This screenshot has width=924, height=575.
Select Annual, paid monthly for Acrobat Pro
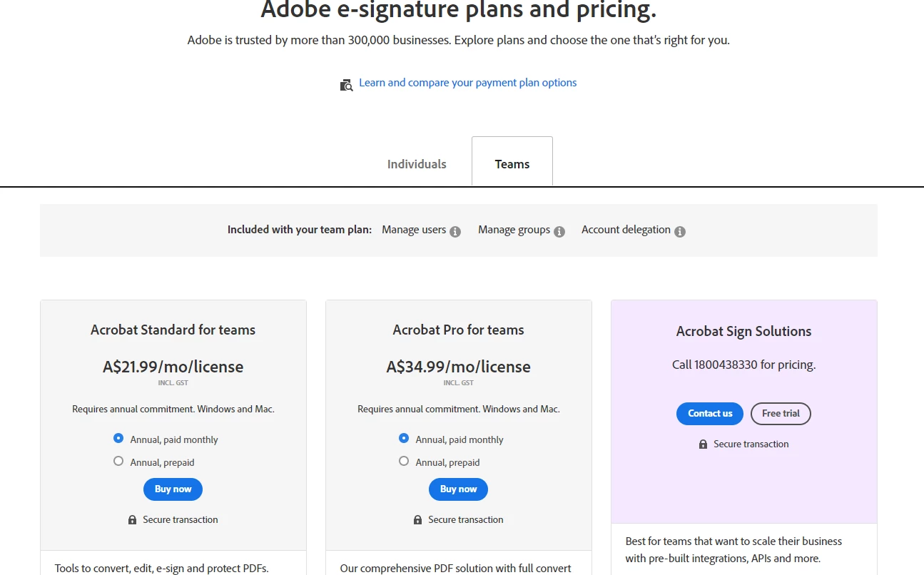[x=404, y=438]
